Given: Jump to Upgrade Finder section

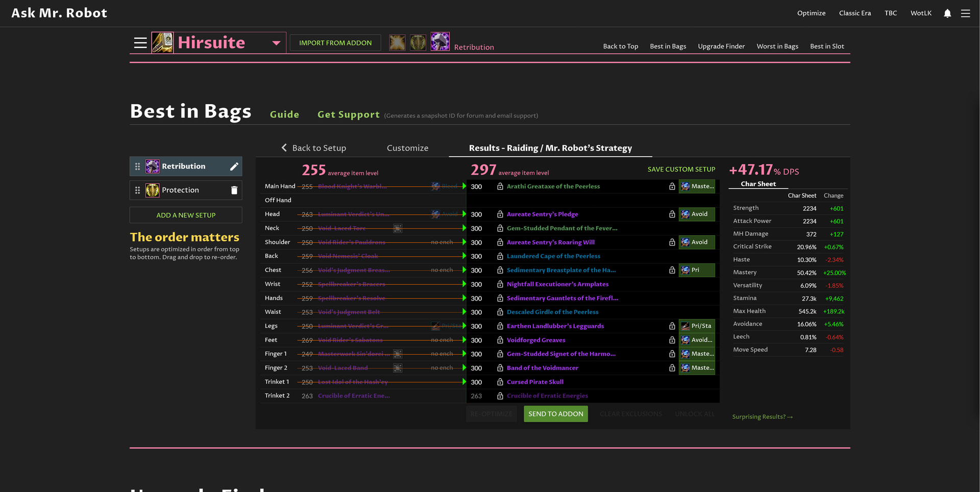Looking at the screenshot, I should click(721, 46).
